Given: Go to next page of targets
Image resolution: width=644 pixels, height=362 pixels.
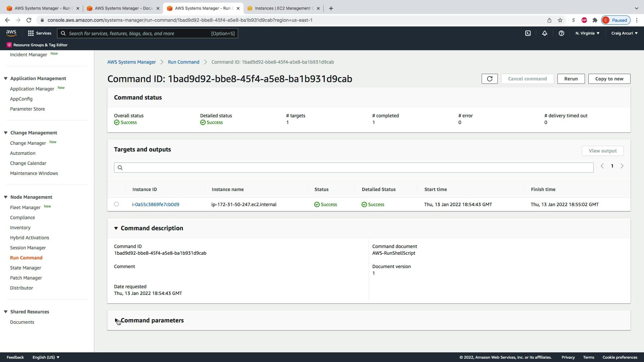Looking at the screenshot, I should (x=622, y=166).
